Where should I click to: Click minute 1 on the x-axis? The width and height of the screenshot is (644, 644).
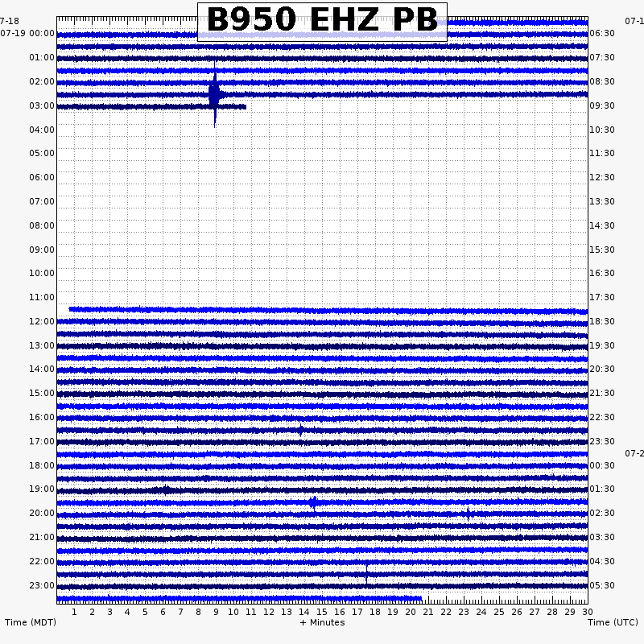74,612
